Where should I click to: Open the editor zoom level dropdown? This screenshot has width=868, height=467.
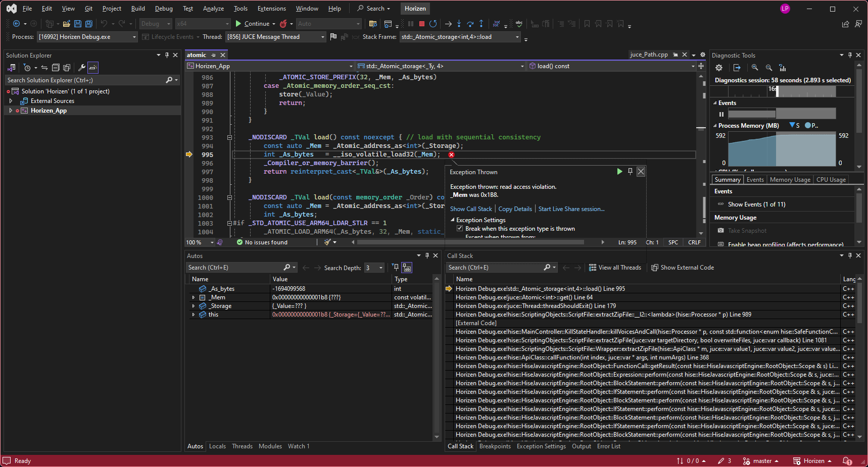212,243
